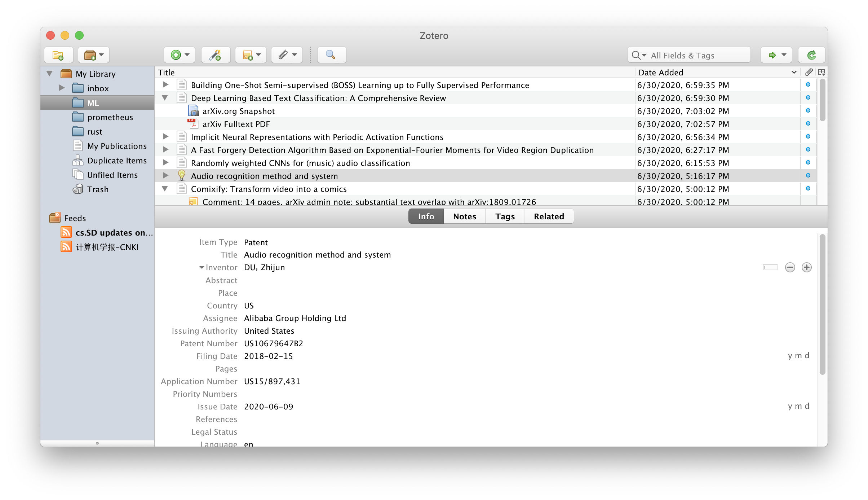Click the blue attachment dot on Building One-Shot row
The width and height of the screenshot is (868, 500).
(x=808, y=85)
